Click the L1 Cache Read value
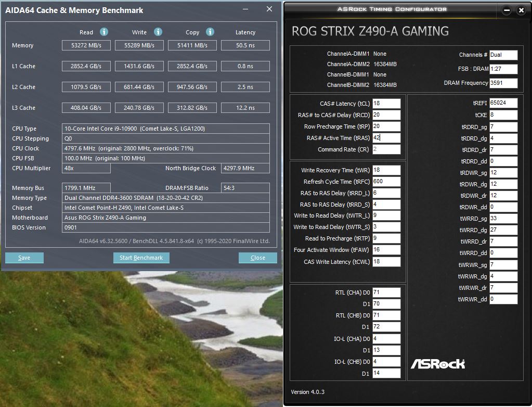Image resolution: width=532 pixels, height=407 pixels. [86, 66]
